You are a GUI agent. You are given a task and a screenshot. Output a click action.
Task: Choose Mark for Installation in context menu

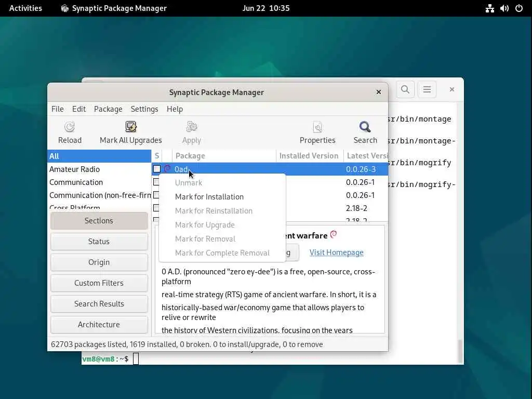[222, 197]
